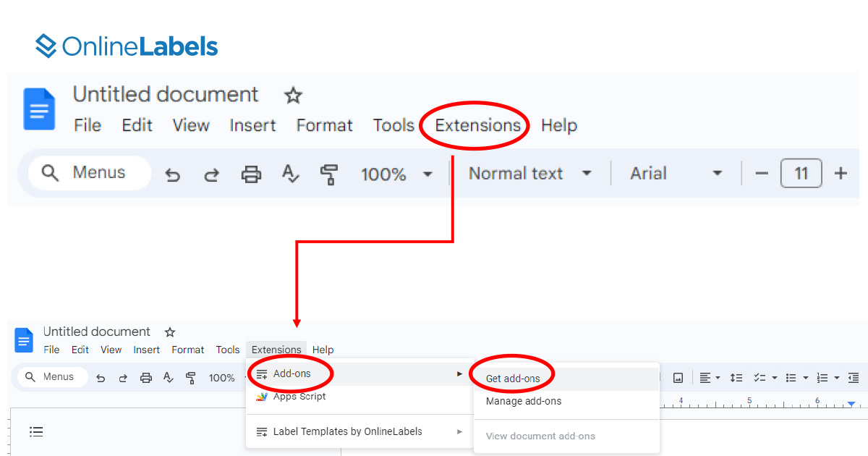This screenshot has width=868, height=456.
Task: Choose Manage add-ons from the submenu
Action: pyautogui.click(x=566, y=401)
